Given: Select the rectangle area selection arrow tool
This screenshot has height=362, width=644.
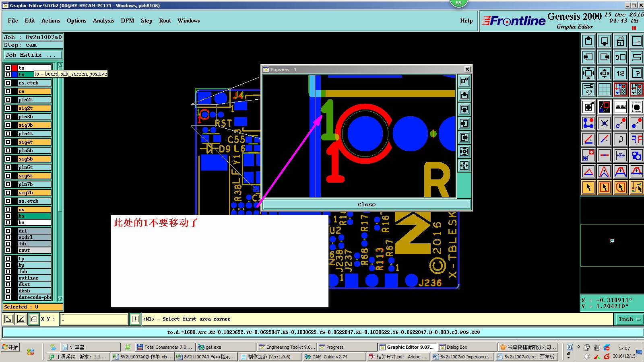Looking at the screenshot, I should tap(605, 187).
